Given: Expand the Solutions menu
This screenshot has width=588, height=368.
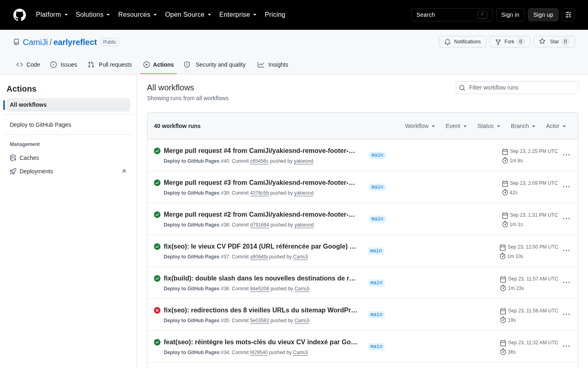Looking at the screenshot, I should click(x=93, y=15).
